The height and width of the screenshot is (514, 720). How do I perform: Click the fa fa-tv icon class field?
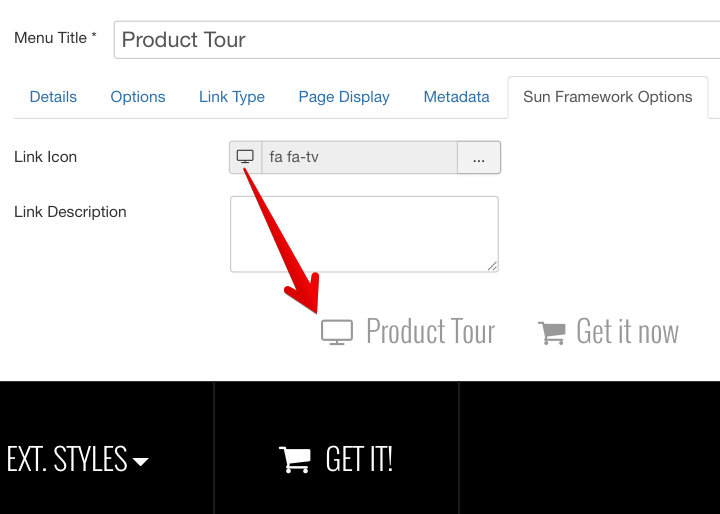[359, 157]
